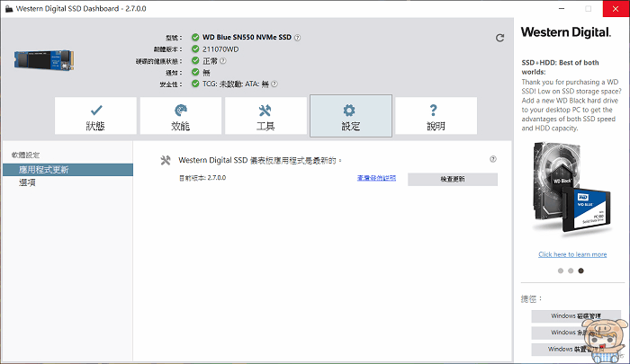The width and height of the screenshot is (630, 364).
Task: Switch to the 效能 performance tab
Action: tap(181, 116)
